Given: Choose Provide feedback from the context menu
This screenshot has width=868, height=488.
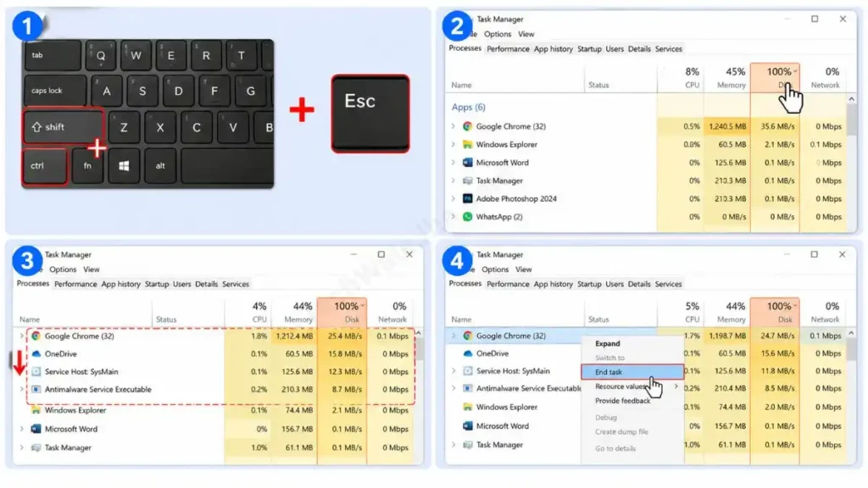Looking at the screenshot, I should pos(622,401).
